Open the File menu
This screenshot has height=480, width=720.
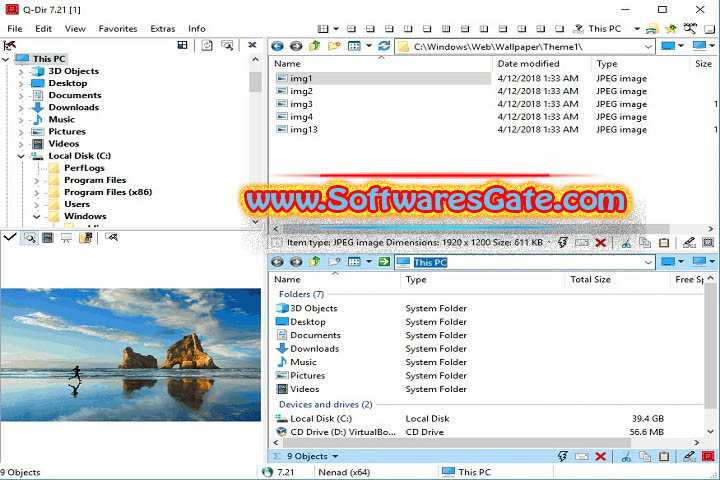(x=15, y=28)
